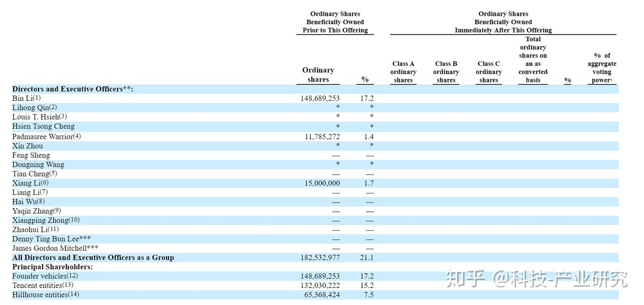Click the value 11,785,272

pos(322,137)
